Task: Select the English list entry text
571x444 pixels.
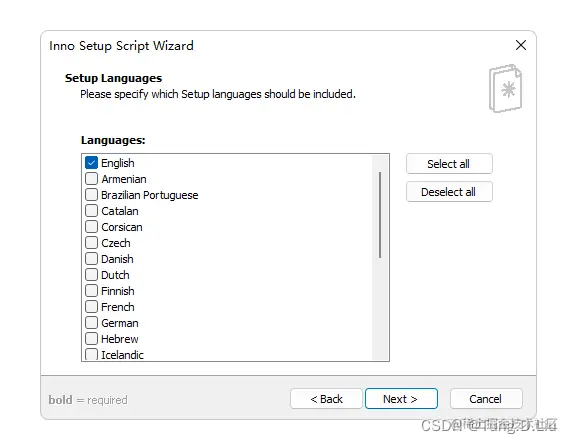Action: coord(118,163)
